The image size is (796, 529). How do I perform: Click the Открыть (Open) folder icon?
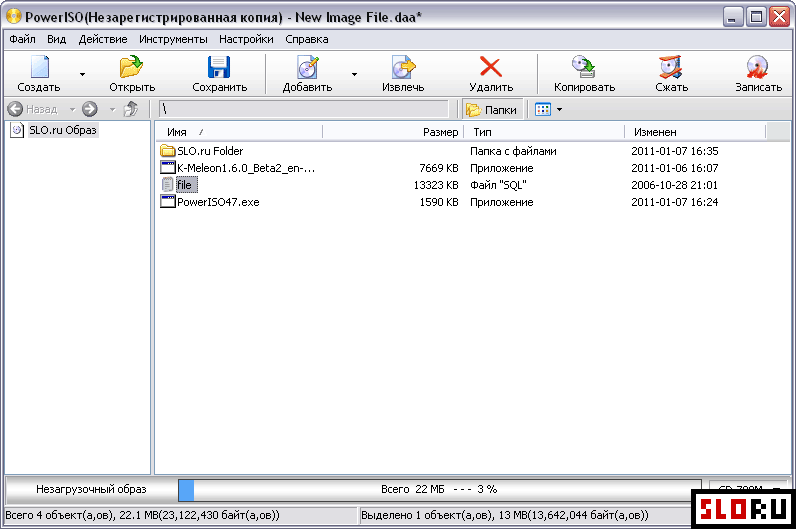(131, 68)
